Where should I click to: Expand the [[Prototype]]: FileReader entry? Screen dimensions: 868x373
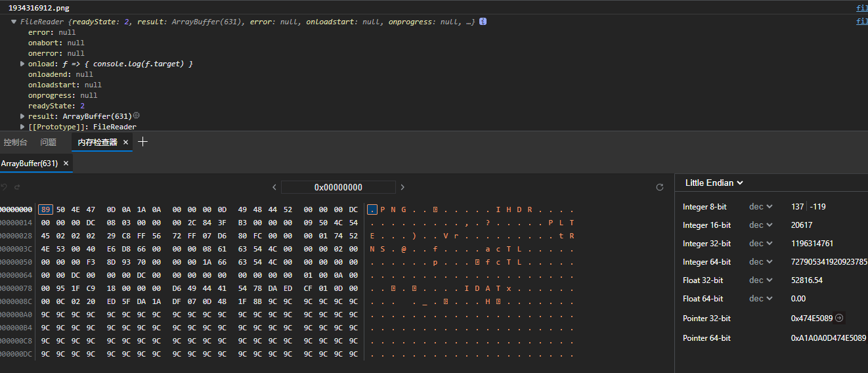[x=23, y=127]
